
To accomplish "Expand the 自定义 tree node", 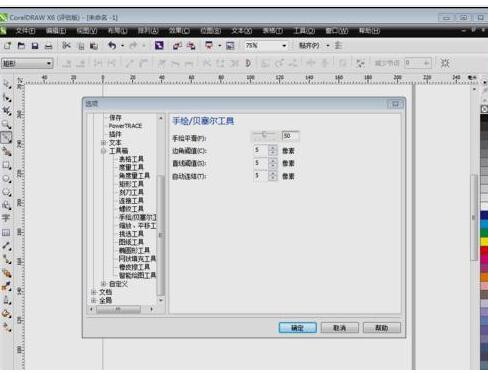I will [103, 284].
